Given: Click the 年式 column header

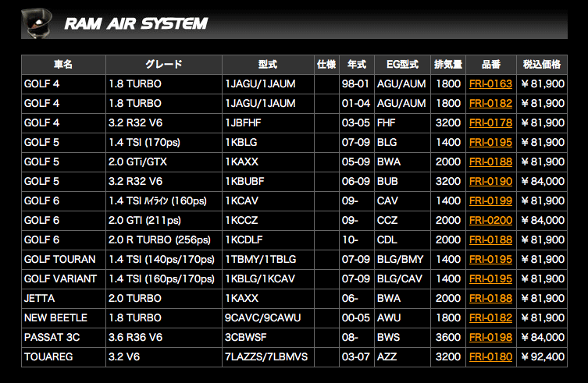Looking at the screenshot, I should tap(357, 65).
